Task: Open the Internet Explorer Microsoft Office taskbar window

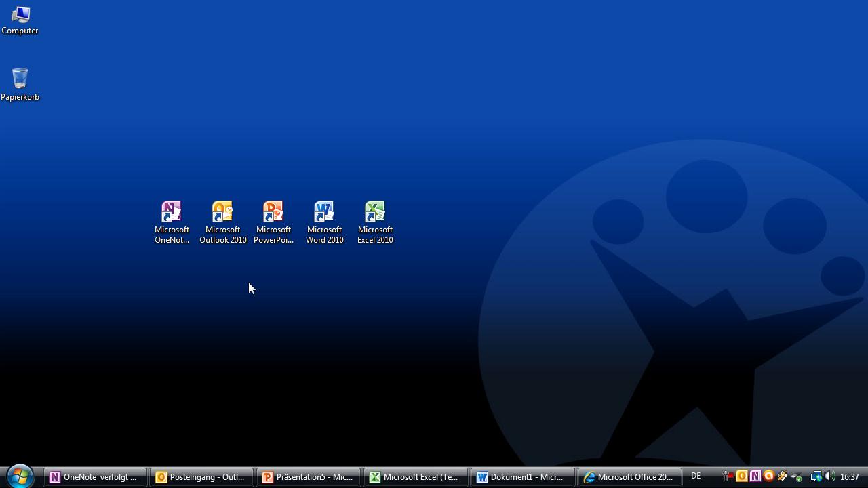Action: tap(629, 477)
